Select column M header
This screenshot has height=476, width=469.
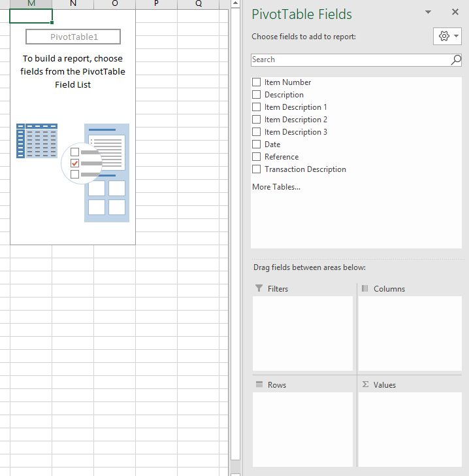tap(31, 4)
